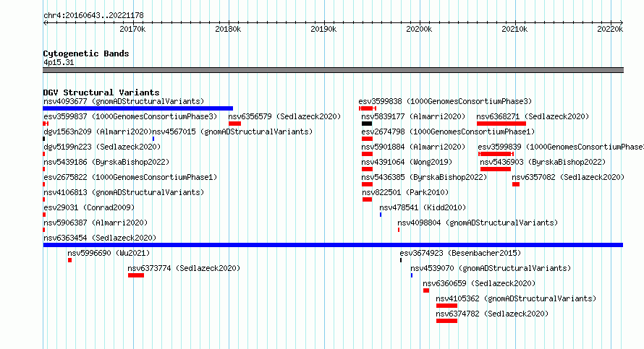Open nsv6373774 Sedlazeck2020 variant label
644x349 pixels.
click(184, 268)
